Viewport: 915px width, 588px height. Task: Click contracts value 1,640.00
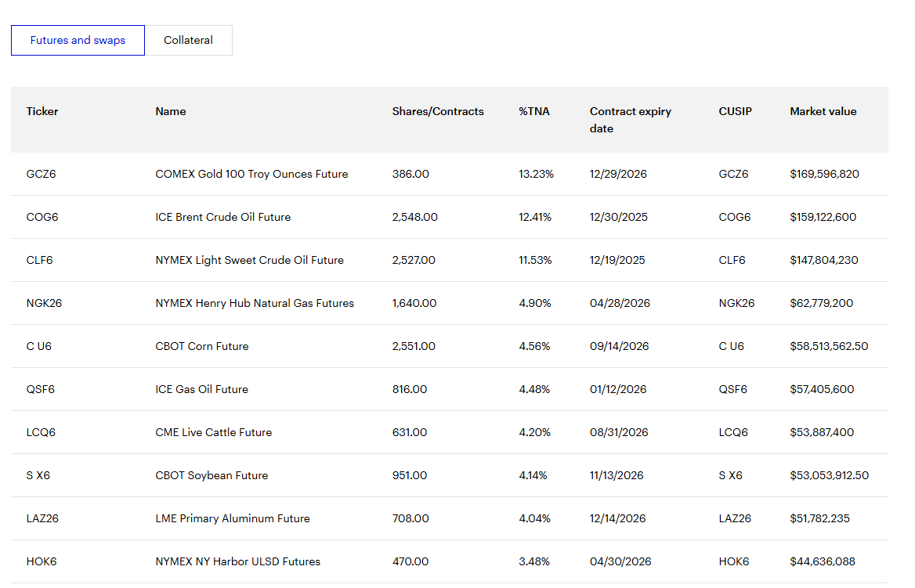click(x=414, y=303)
